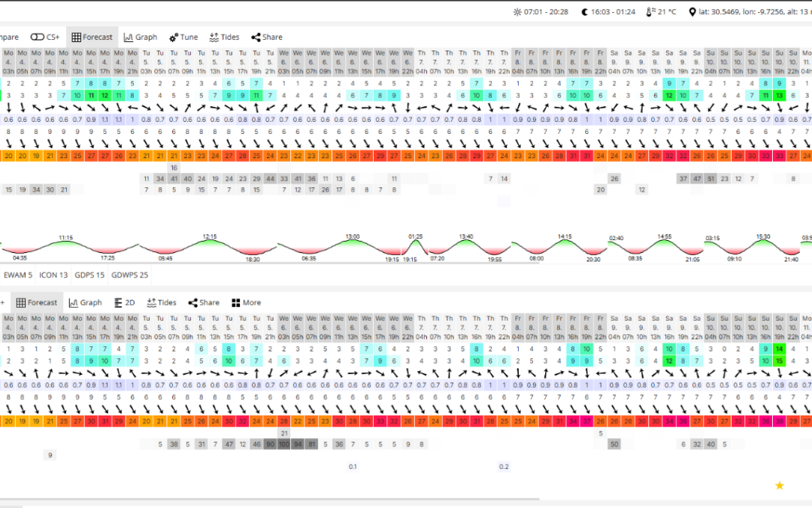812x508 pixels.
Task: Open the 2D view
Action: 124,303
